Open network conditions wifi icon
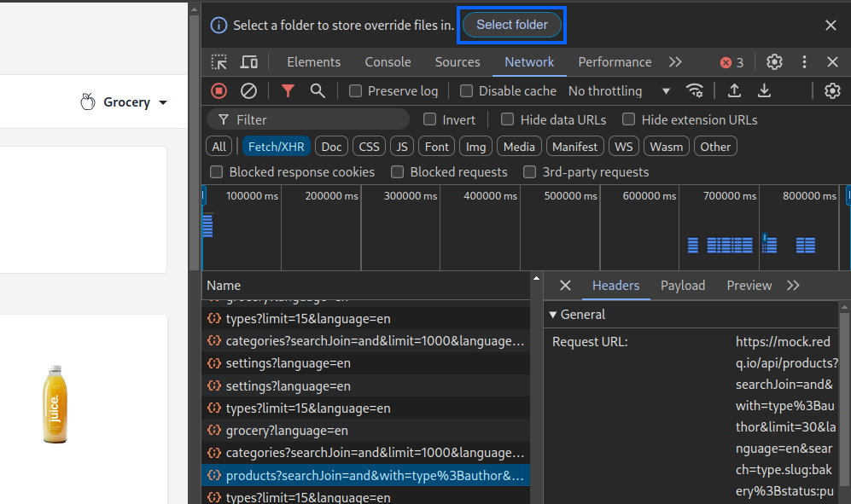This screenshot has height=504, width=851. (x=695, y=90)
